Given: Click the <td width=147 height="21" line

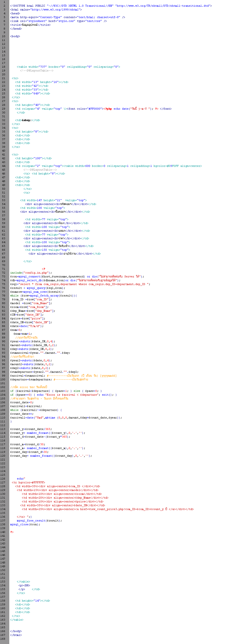Looking at the screenshot, I should pos(53,200).
